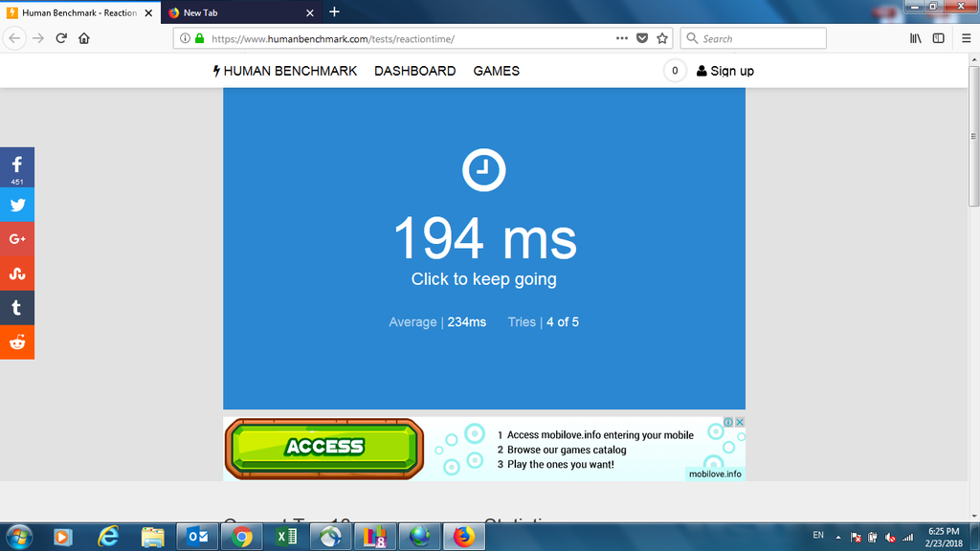Click the Tries 4 of 5 statistic
This screenshot has height=551, width=980.
point(544,321)
